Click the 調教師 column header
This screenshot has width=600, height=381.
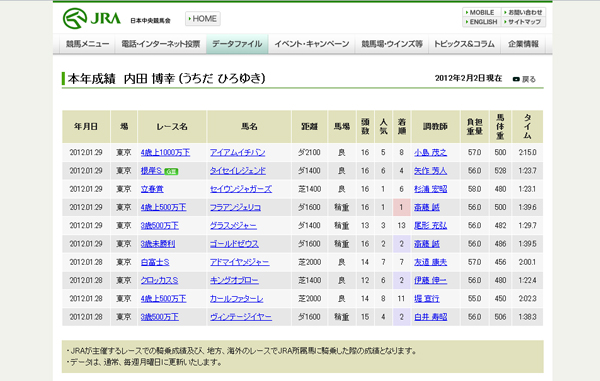(x=435, y=127)
